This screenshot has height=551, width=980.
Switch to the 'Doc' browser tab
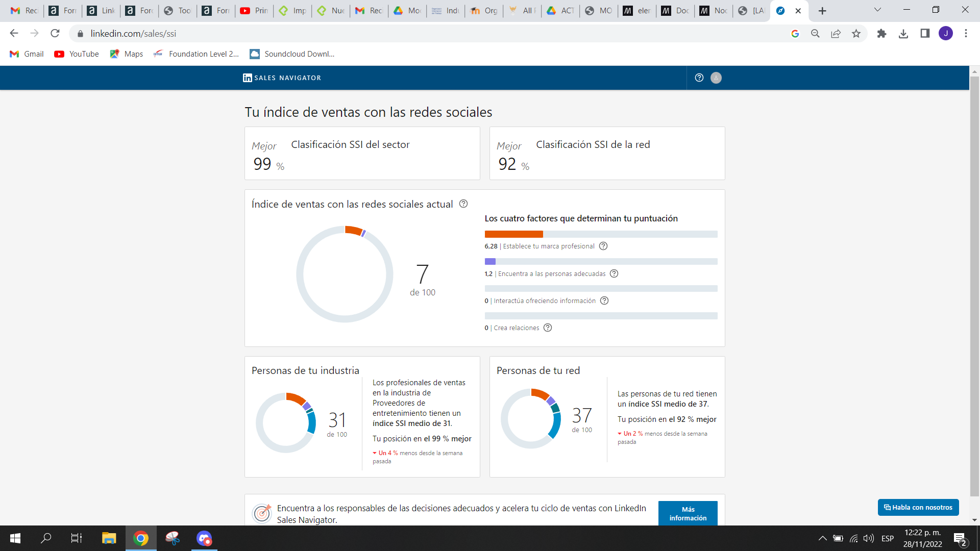point(675,11)
